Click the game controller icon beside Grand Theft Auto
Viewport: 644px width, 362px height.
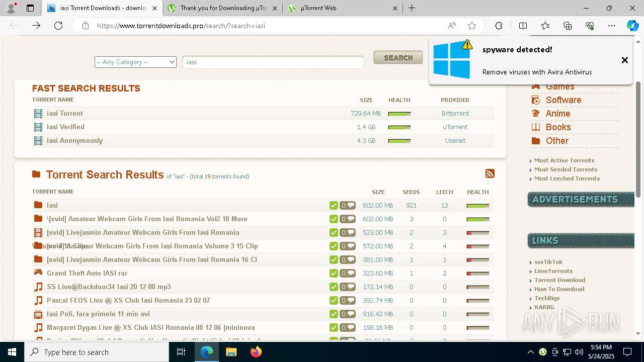[38, 273]
